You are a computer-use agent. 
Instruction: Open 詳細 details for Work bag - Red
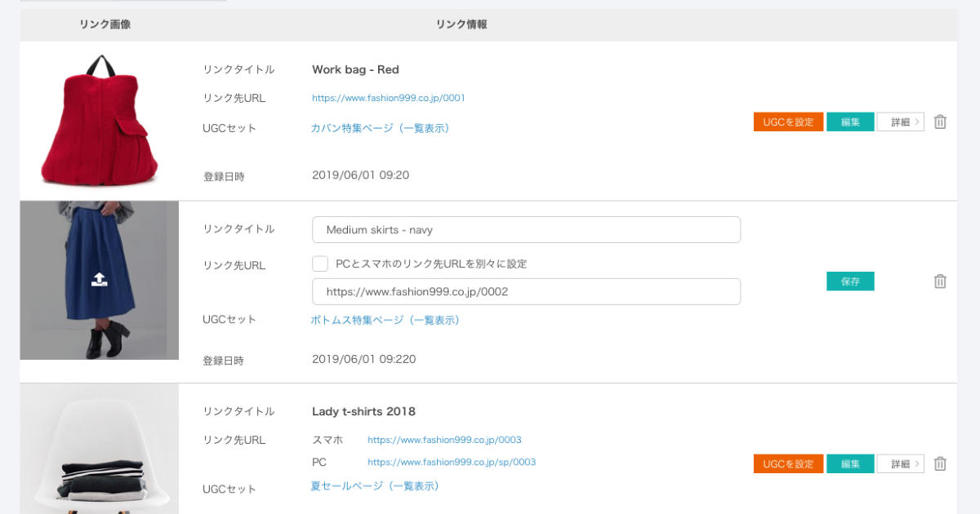898,121
